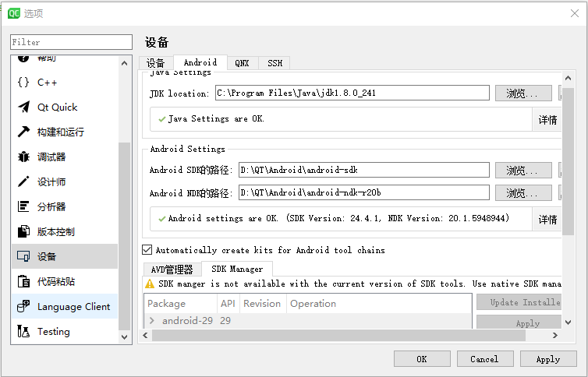Click the Filter input field

click(x=71, y=42)
